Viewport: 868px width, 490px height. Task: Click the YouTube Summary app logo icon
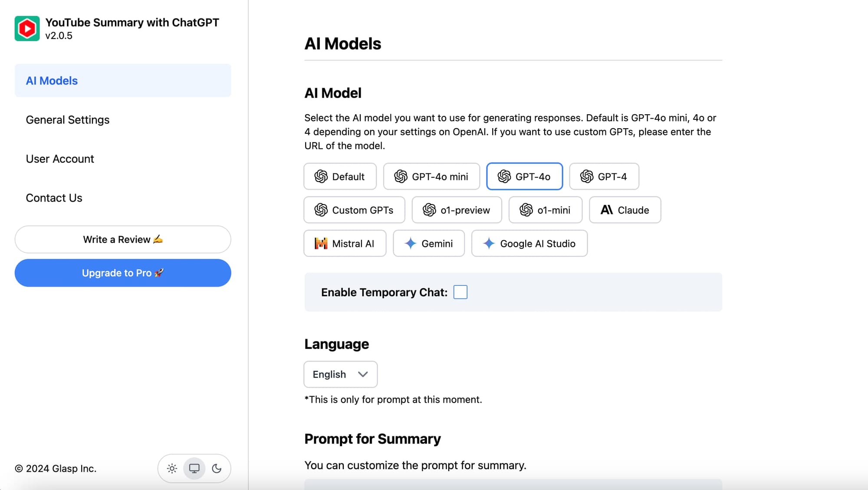point(27,29)
